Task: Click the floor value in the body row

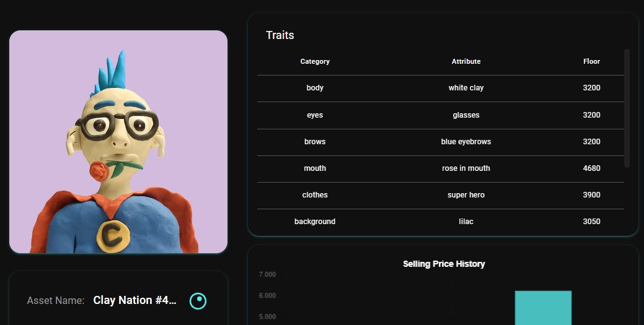Action: 591,88
